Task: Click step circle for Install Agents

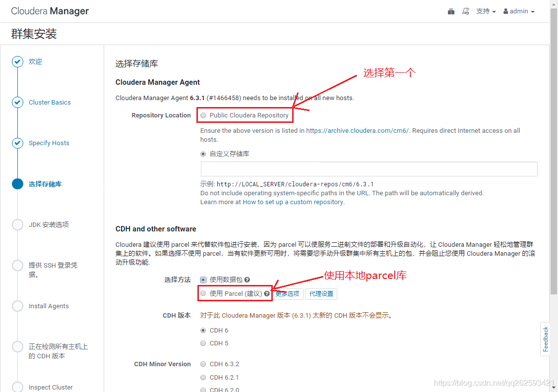Action: [x=17, y=306]
